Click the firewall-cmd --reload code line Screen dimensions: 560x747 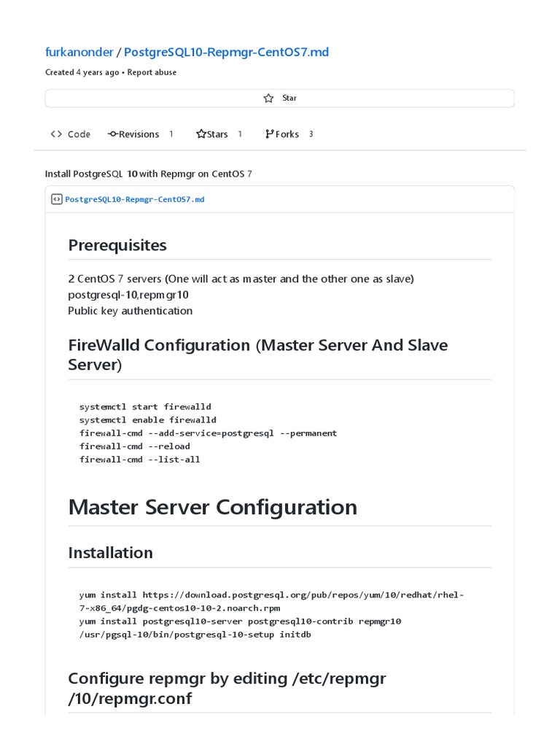coord(135,446)
